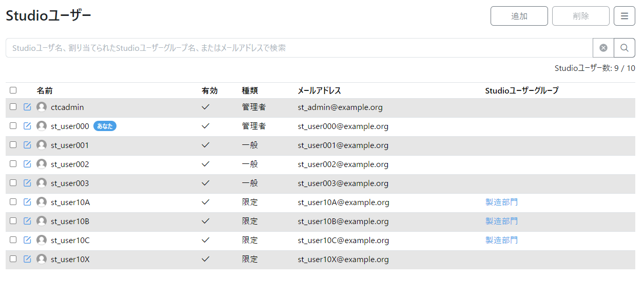Click the avatar icon of st_user001

click(x=42, y=145)
